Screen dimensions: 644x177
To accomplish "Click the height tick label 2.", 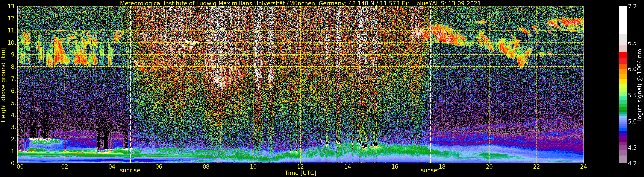I will pyautogui.click(x=14, y=139).
